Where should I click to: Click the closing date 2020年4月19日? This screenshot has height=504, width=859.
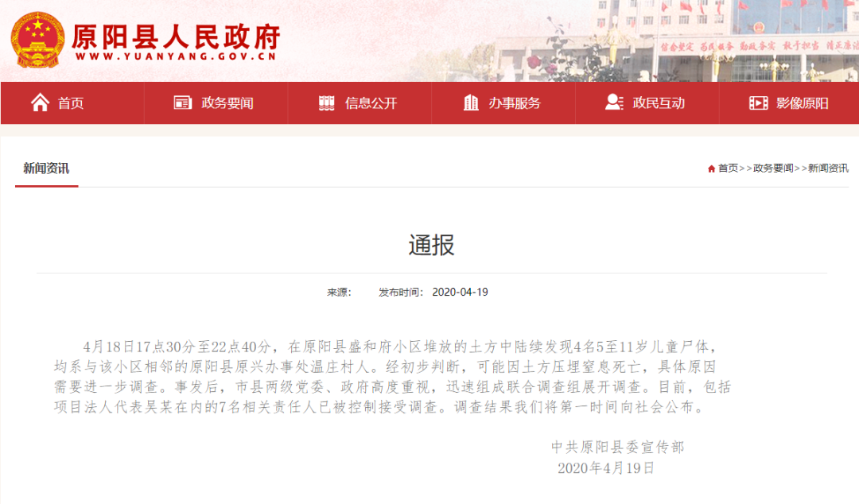tap(606, 468)
